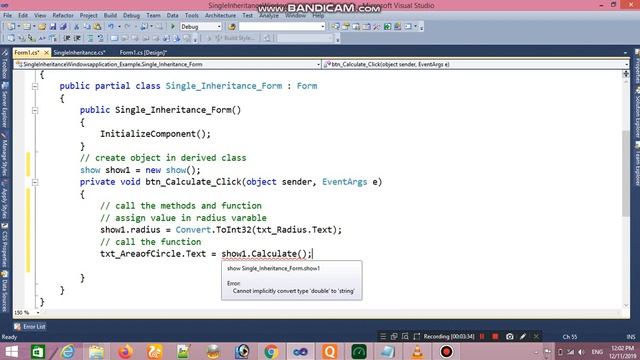Open File Explorer from taskbar
The width and height of the screenshot is (640, 360).
tap(96, 351)
